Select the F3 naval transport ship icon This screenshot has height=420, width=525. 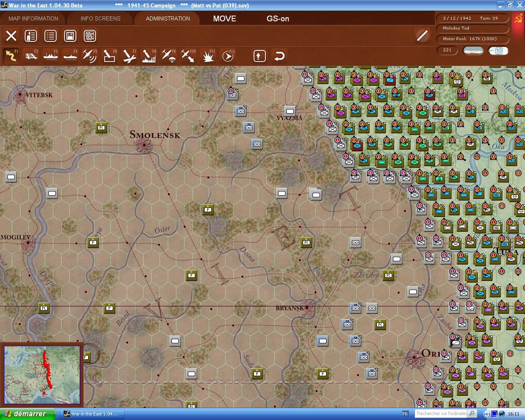[x=50, y=56]
